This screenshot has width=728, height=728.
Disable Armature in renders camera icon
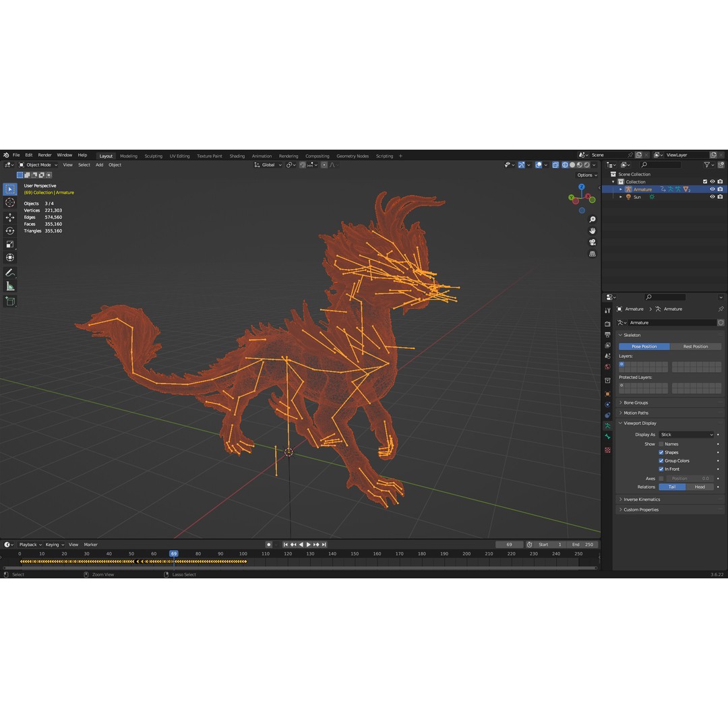click(720, 189)
